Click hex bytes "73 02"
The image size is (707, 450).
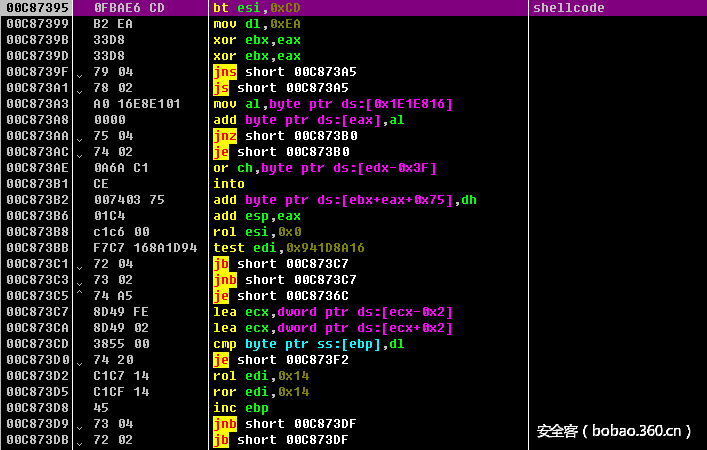click(113, 280)
